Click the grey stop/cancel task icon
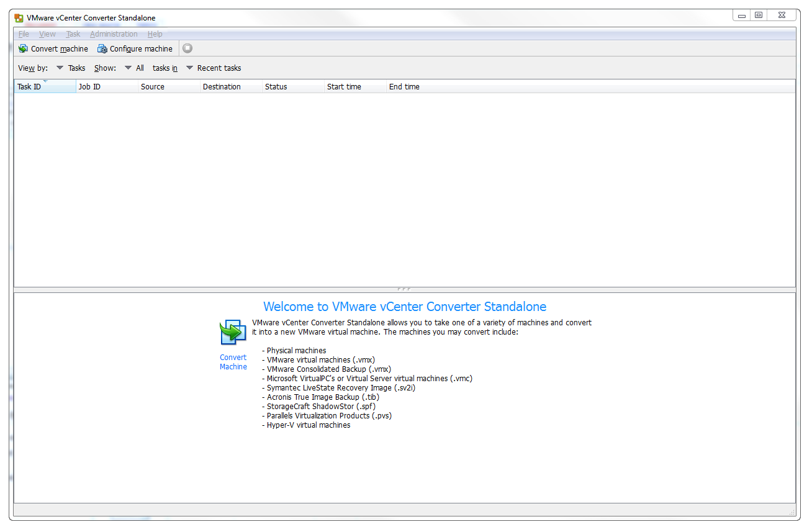Viewport: 812px width, 532px height. click(187, 48)
